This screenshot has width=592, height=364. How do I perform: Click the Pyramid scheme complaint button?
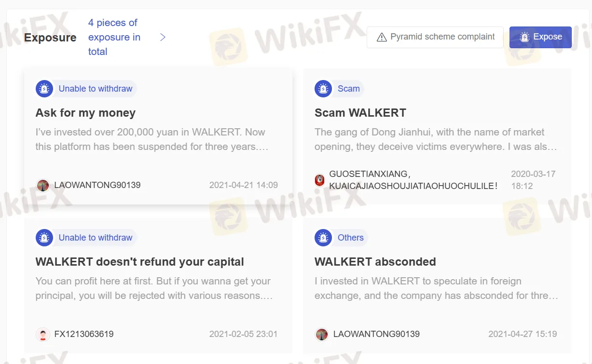[x=435, y=37]
